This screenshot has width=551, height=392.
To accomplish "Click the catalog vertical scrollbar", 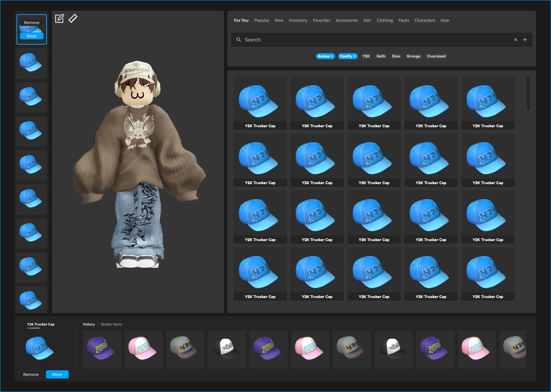I will click(x=528, y=94).
